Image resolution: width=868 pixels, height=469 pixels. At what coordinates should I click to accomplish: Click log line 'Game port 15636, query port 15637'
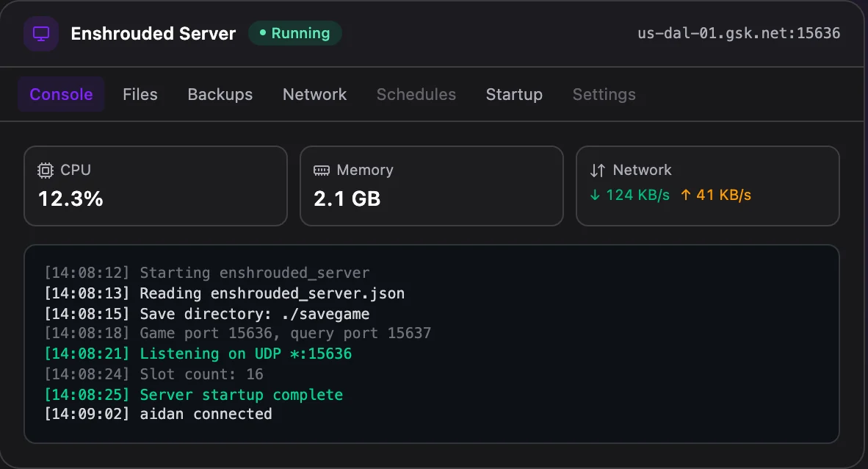(x=237, y=333)
